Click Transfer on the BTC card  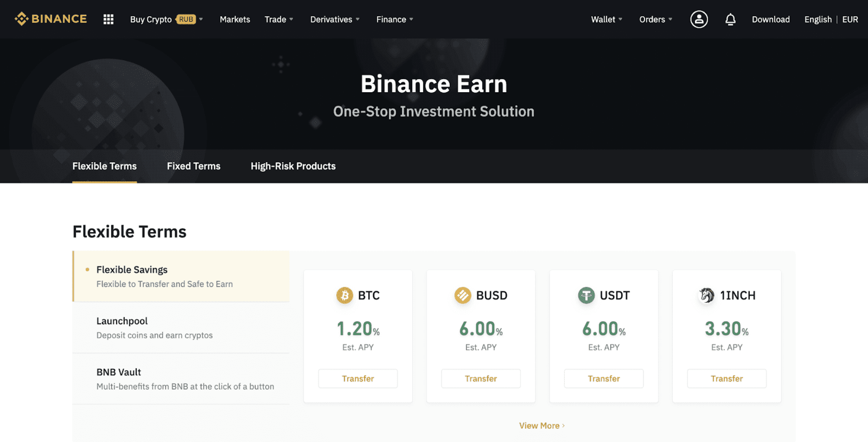[358, 379]
